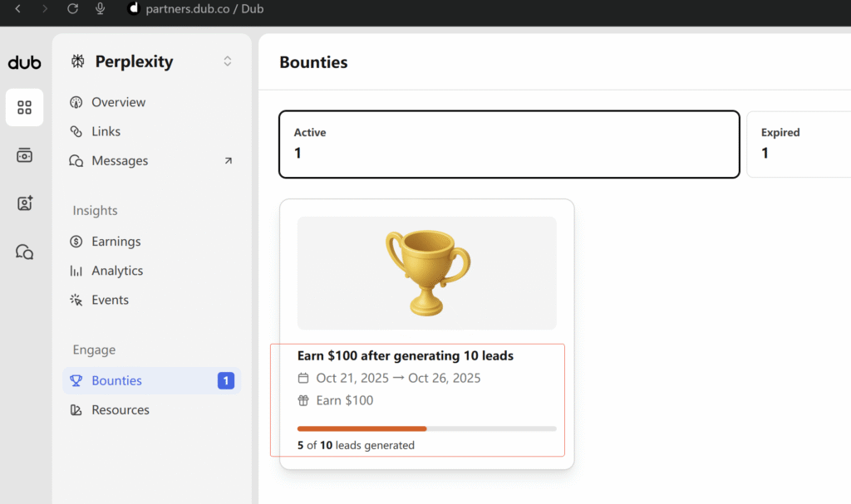Image resolution: width=851 pixels, height=504 pixels.
Task: Click the browser microphone icon
Action: pos(101,9)
